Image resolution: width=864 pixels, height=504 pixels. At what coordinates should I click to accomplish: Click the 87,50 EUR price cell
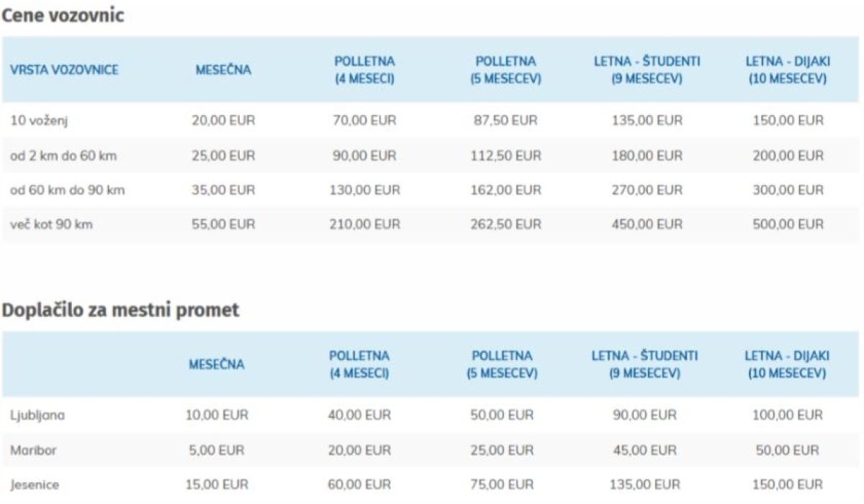505,120
